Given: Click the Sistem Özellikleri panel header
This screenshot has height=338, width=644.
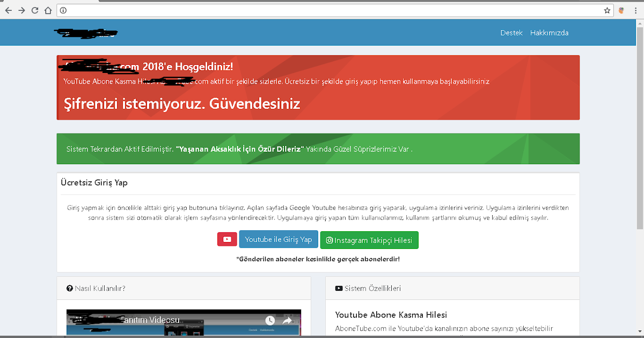Looking at the screenshot, I should click(x=452, y=288).
